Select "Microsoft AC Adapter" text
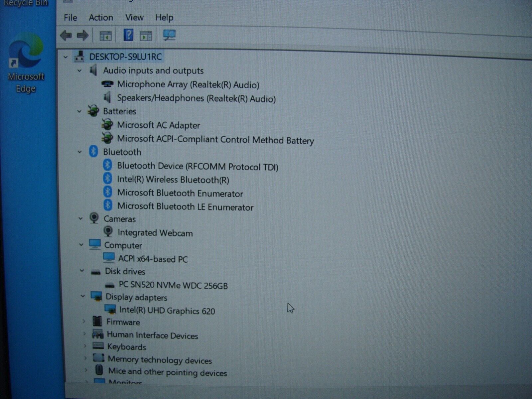The width and height of the screenshot is (532, 399). 159,125
